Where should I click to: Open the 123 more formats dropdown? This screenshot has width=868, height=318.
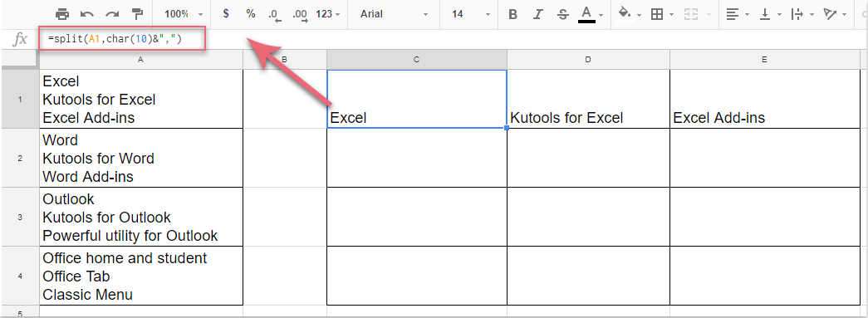click(328, 14)
